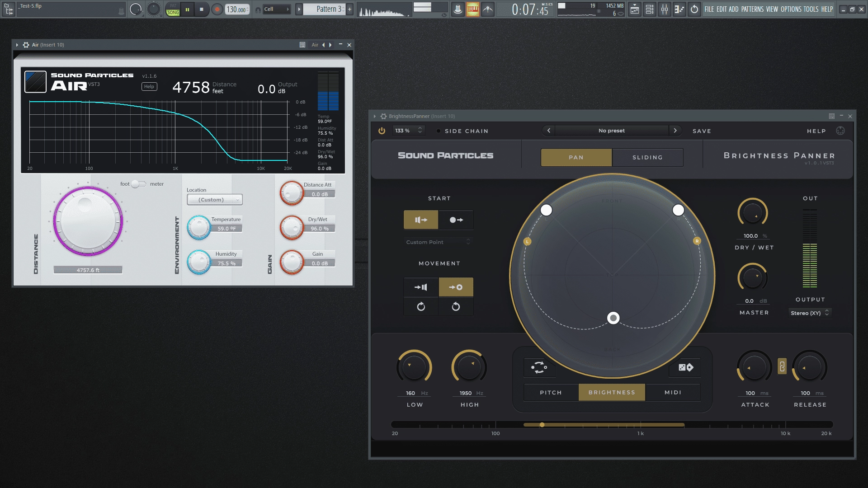This screenshot has width=868, height=488.
Task: Click the metronome icon in the toolbar
Action: click(x=458, y=9)
